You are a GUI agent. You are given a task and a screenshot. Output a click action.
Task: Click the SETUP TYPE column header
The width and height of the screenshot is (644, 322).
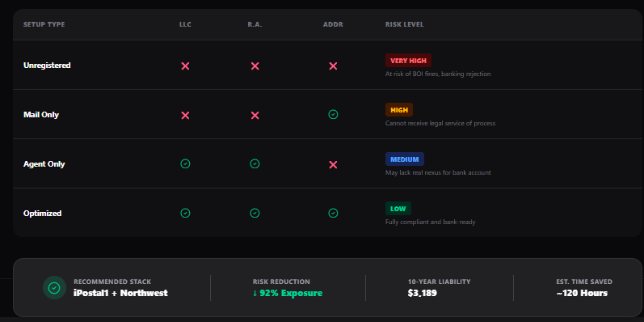(x=44, y=24)
